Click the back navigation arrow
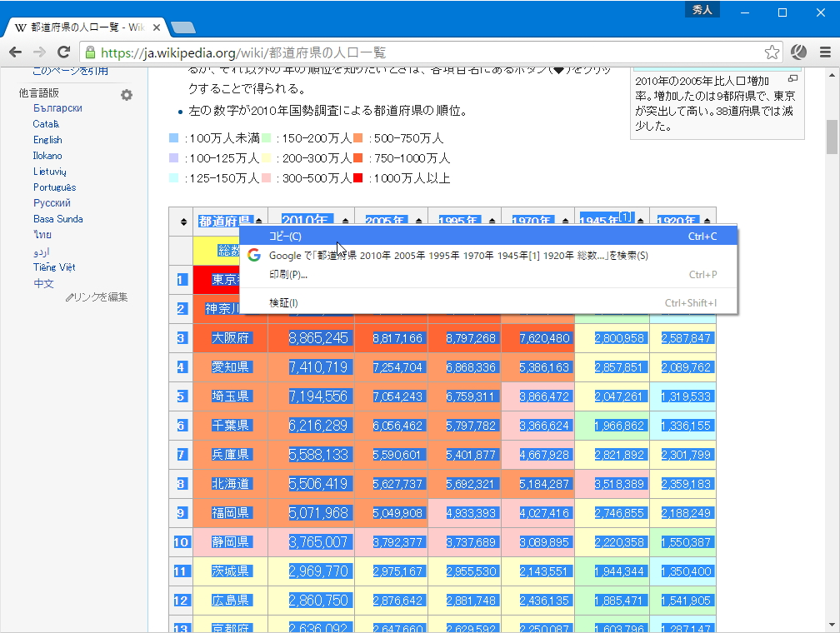The width and height of the screenshot is (840, 633). click(x=14, y=52)
